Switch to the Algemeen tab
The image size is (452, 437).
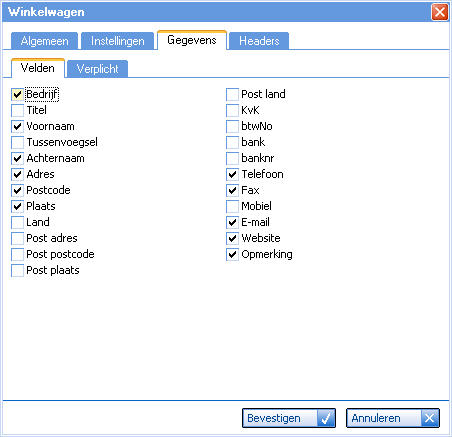44,41
